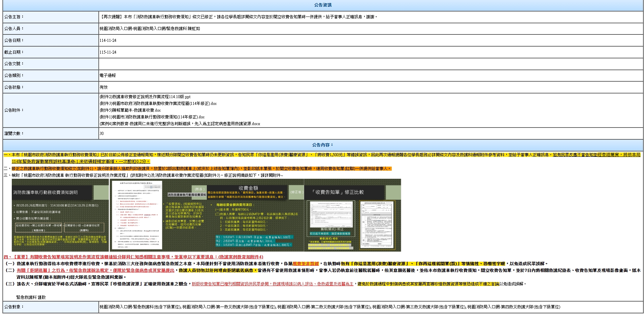Click the 收費金額 slide image
This screenshot has width=644, height=314.
pos(206,215)
